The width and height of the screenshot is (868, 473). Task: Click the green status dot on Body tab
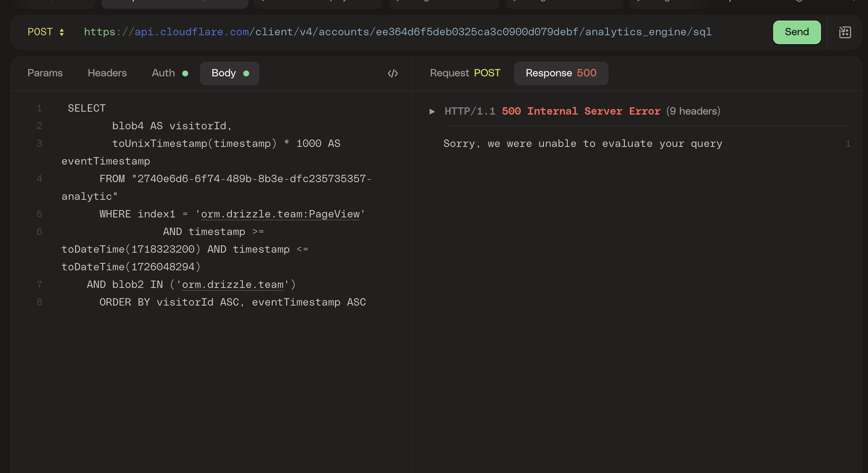tap(247, 73)
